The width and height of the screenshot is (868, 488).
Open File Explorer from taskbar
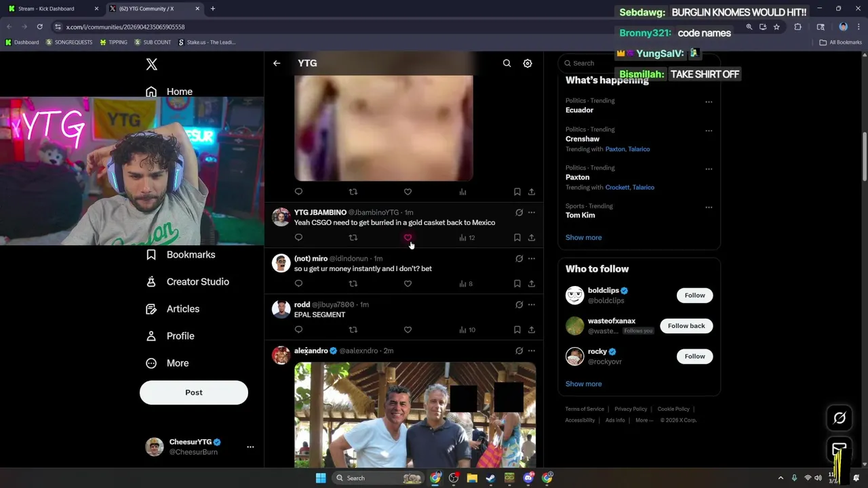click(472, 478)
